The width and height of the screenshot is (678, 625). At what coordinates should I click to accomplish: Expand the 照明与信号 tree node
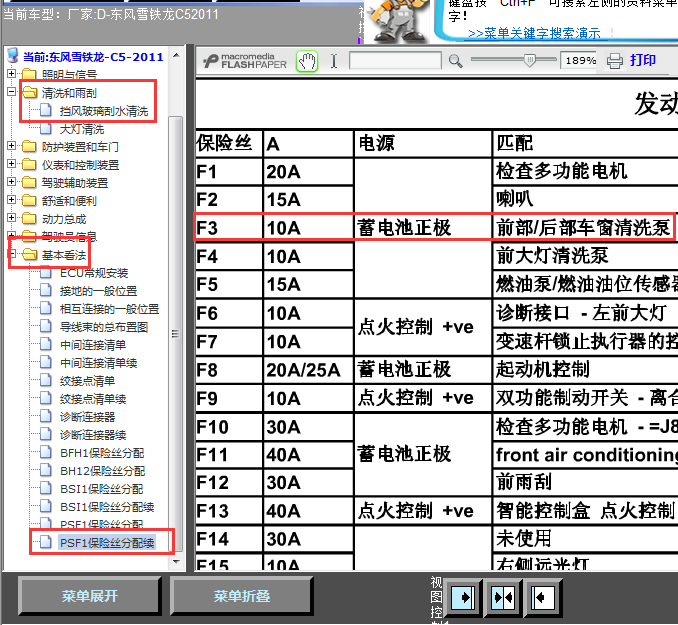point(12,74)
